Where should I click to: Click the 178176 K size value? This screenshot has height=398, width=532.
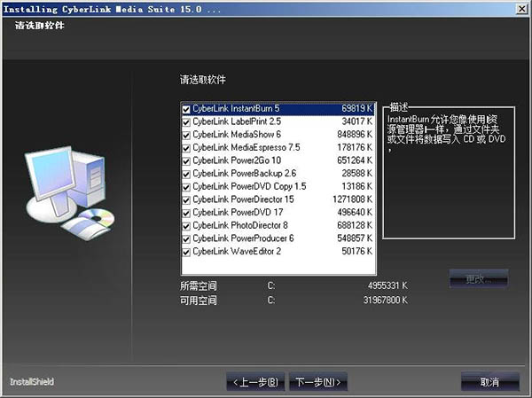pyautogui.click(x=355, y=148)
